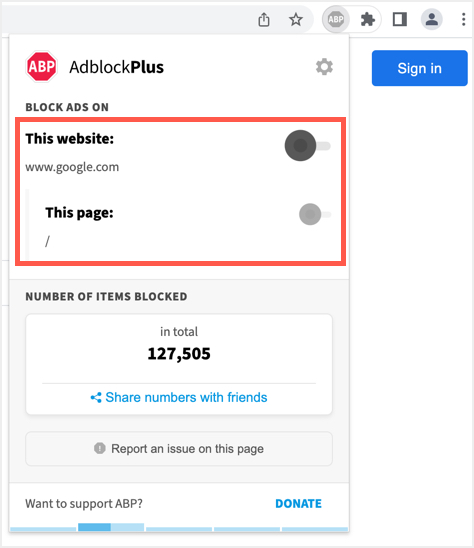The image size is (474, 548).
Task: Click the share page icon
Action: tap(264, 20)
